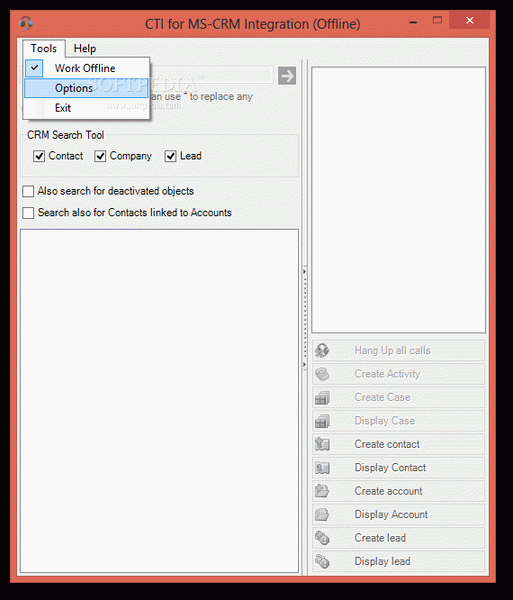Click the lower splitter collapse arrow
This screenshot has width=513, height=600.
pos(305,365)
